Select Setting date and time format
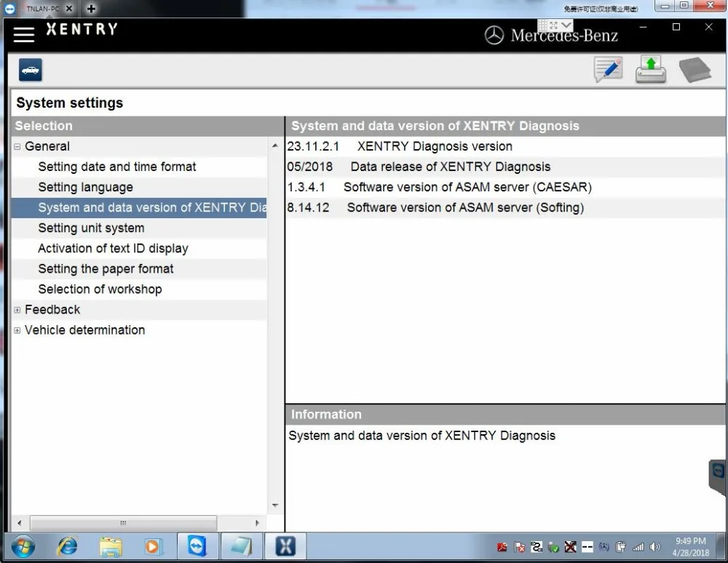The width and height of the screenshot is (728, 563). click(139, 167)
